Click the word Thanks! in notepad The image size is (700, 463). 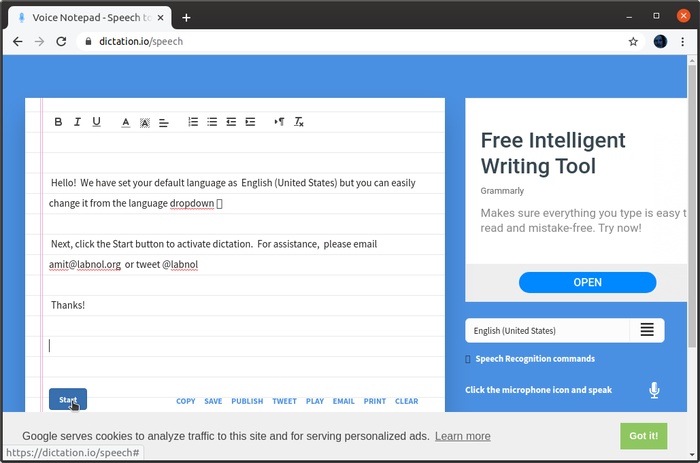pos(68,305)
